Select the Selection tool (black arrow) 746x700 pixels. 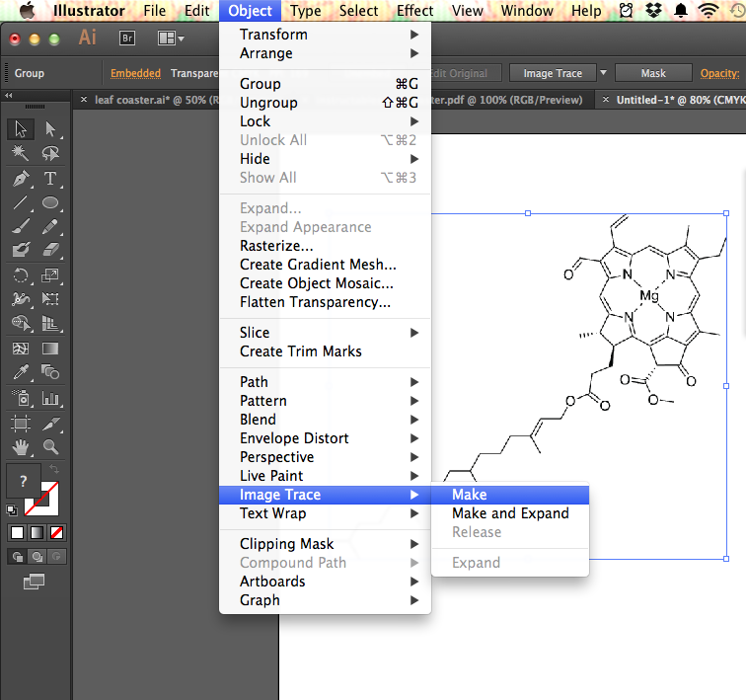pyautogui.click(x=21, y=129)
